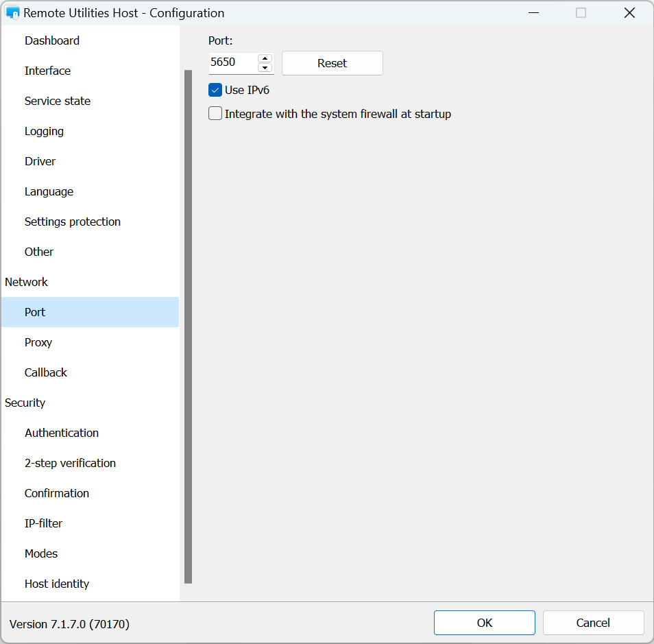Image resolution: width=654 pixels, height=644 pixels.
Task: Select the Port entry under Network
Action: click(x=90, y=312)
